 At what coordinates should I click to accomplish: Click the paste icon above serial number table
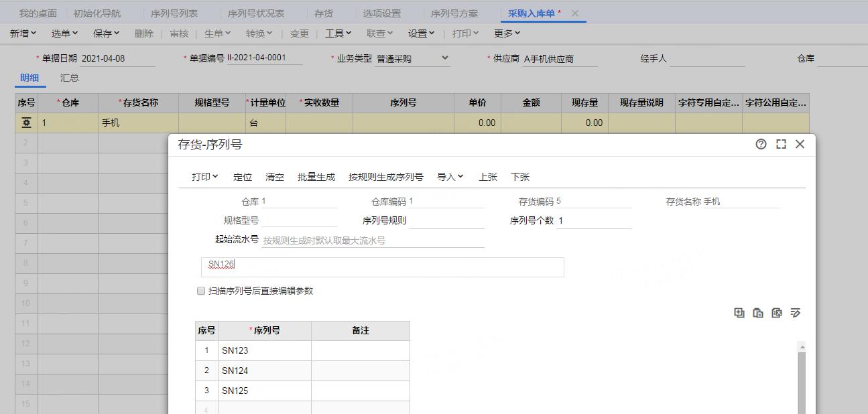coord(758,313)
